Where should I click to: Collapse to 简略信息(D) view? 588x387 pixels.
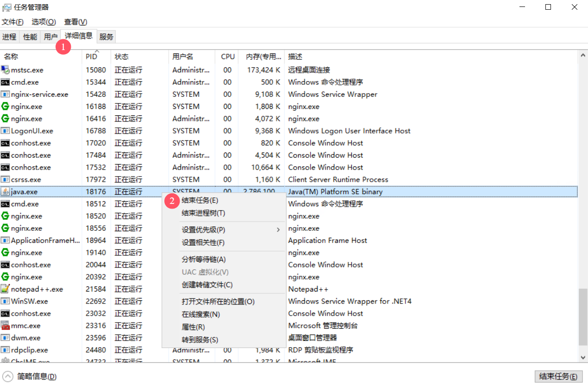30,376
